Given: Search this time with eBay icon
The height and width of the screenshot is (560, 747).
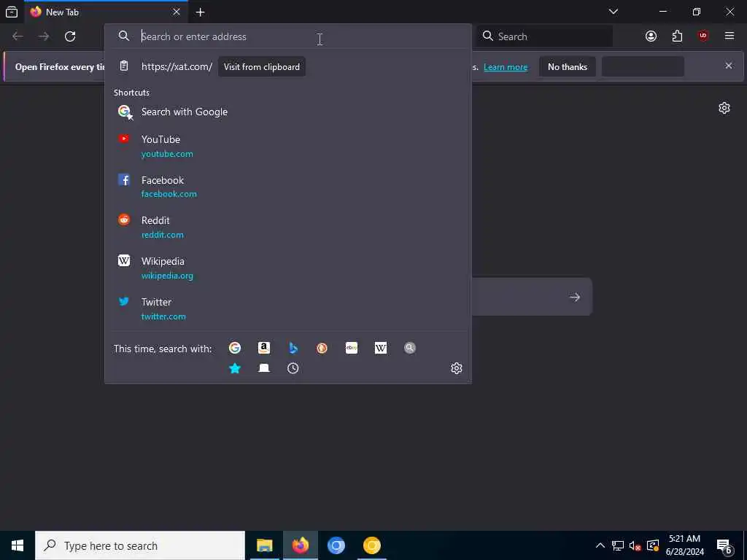Looking at the screenshot, I should 352,348.
